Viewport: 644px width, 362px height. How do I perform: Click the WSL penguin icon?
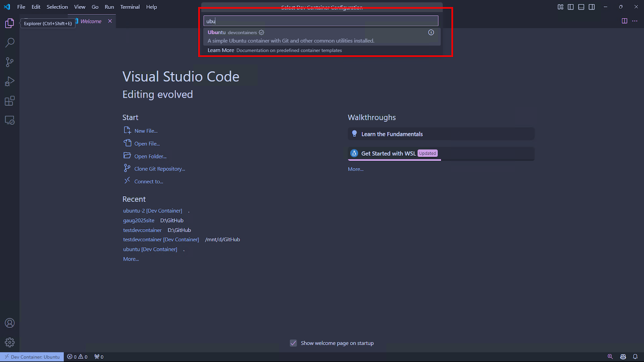pyautogui.click(x=354, y=153)
